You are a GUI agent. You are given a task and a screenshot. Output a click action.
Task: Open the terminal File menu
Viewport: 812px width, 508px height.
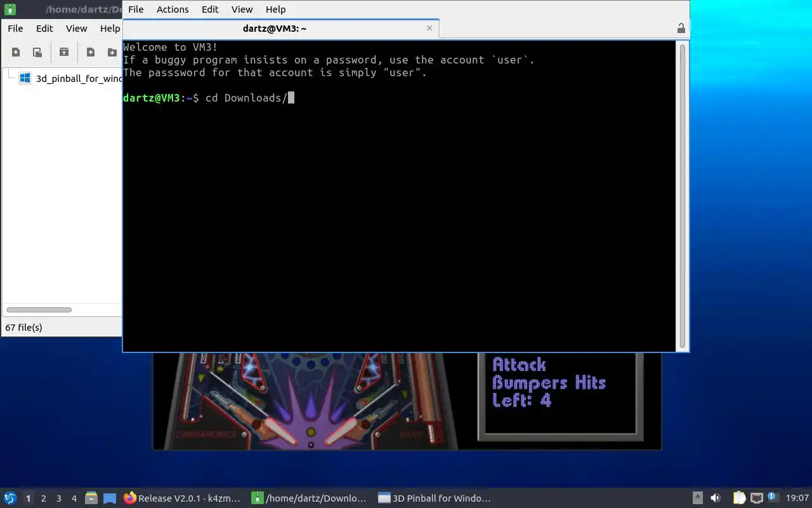pos(136,9)
